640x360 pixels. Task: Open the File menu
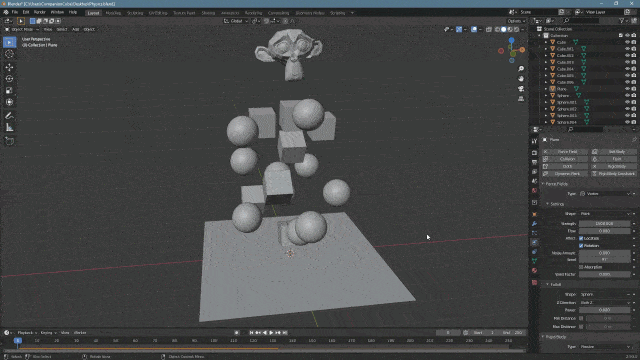15,12
